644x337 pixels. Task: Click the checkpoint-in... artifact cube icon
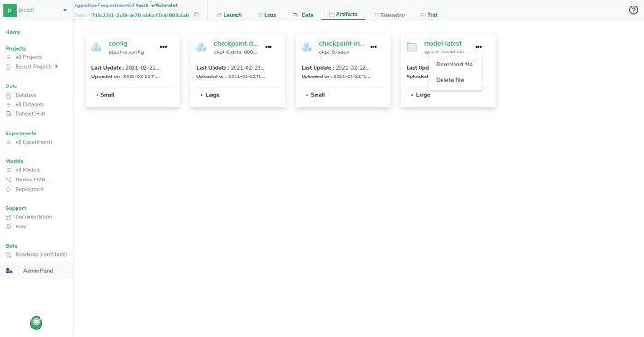[306, 47]
